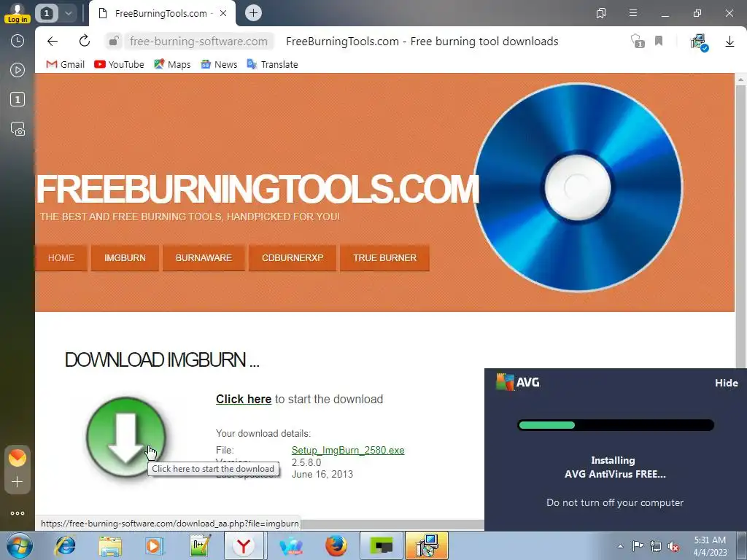Close the FreeBurningTools.com tab

tap(223, 13)
